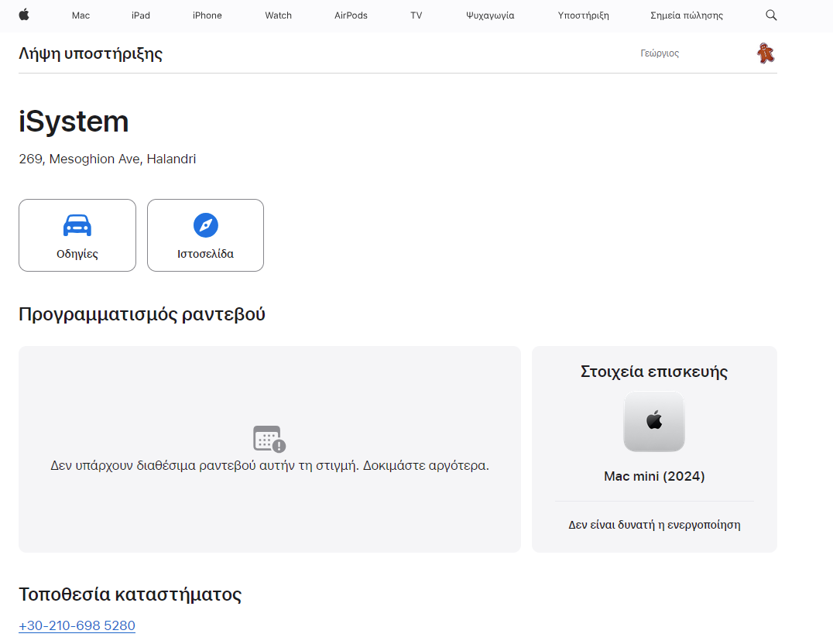Click the calendar warning icon
The width and height of the screenshot is (833, 644).
coord(269,439)
